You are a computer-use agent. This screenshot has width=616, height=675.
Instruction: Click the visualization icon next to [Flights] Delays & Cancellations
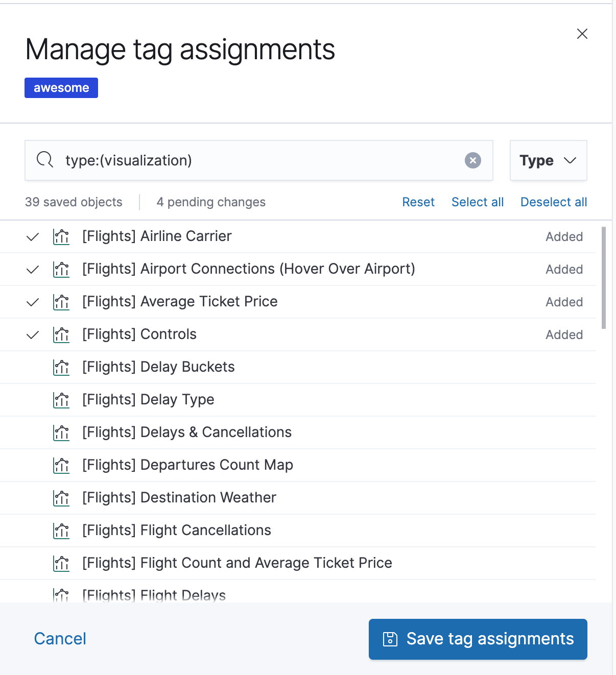pyautogui.click(x=61, y=432)
